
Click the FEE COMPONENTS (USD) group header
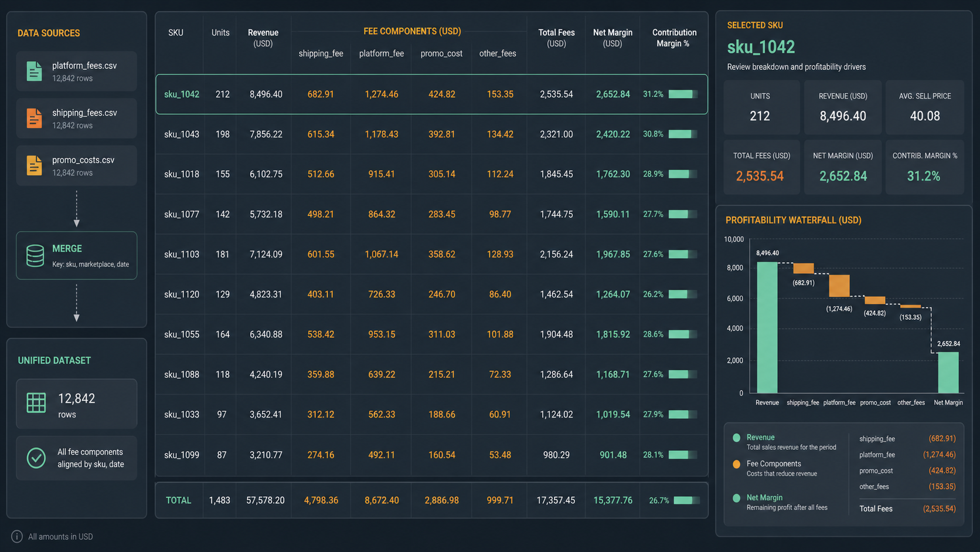412,31
